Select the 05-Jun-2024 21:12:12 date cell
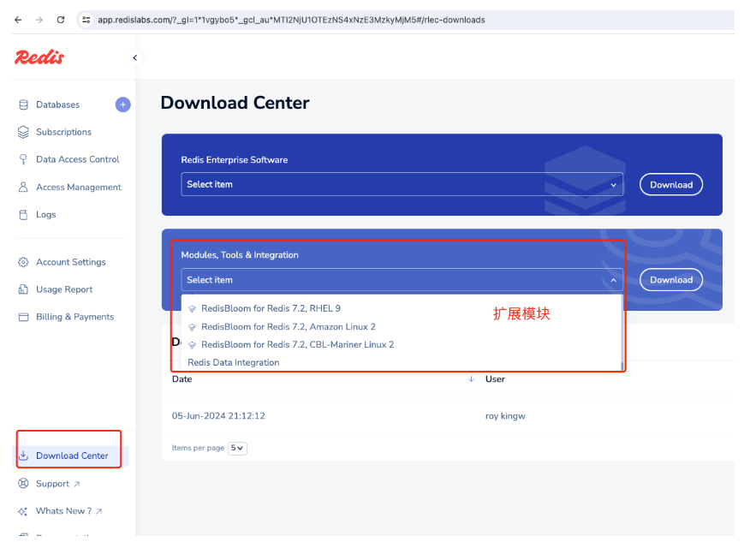The image size is (756, 542). (218, 416)
